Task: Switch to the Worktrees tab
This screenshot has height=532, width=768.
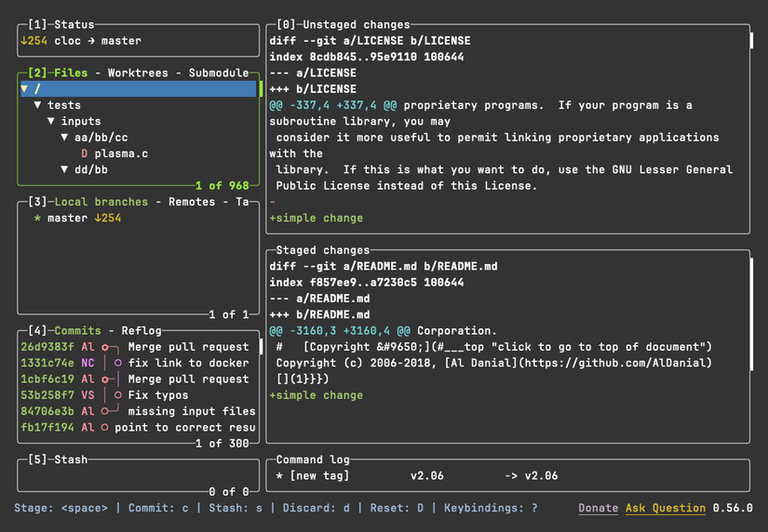Action: [138, 73]
